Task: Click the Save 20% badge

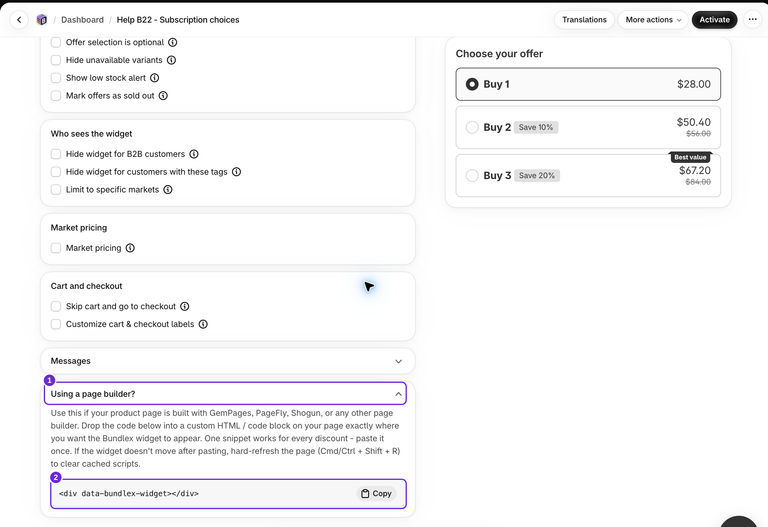Action: [x=537, y=175]
